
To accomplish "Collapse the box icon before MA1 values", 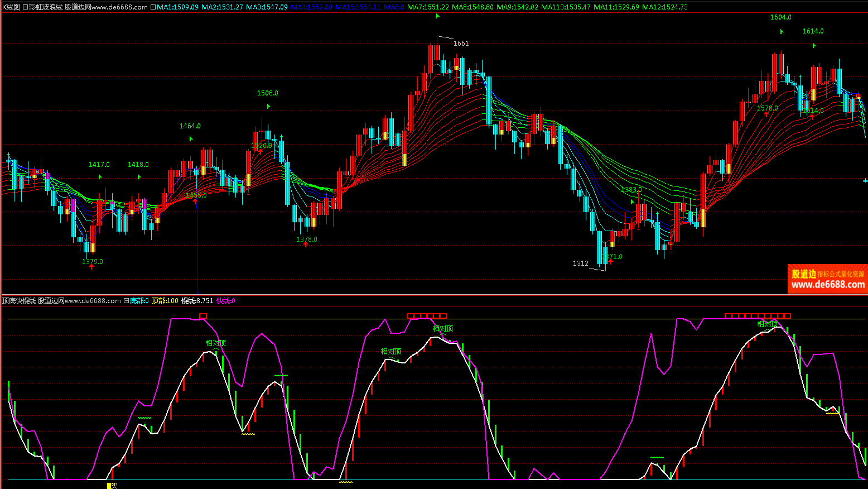I will (x=153, y=7).
